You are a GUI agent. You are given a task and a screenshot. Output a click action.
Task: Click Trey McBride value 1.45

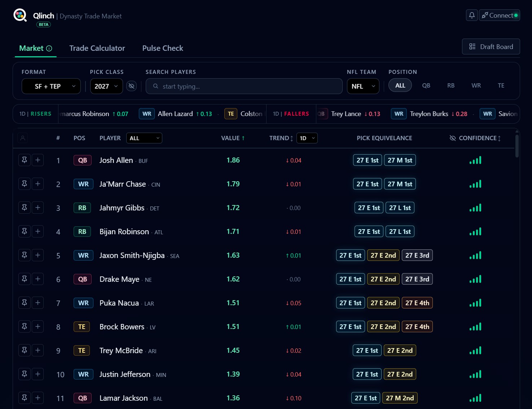click(x=233, y=350)
